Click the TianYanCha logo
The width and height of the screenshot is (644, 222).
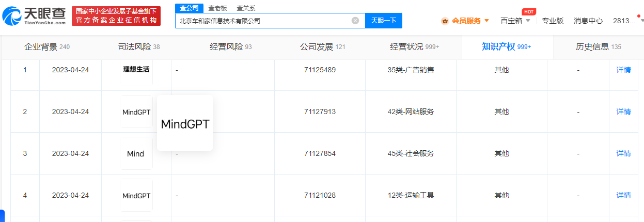pos(34,17)
